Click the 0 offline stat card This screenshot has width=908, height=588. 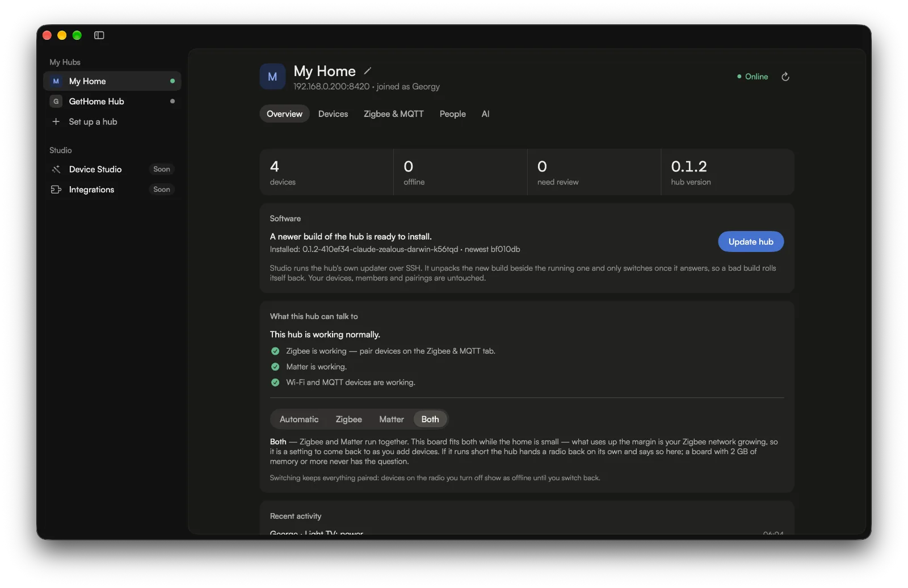click(x=460, y=172)
